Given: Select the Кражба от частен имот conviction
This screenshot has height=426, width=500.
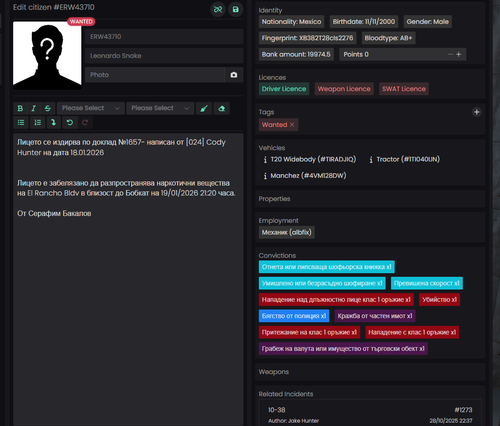Looking at the screenshot, I should pyautogui.click(x=375, y=316).
